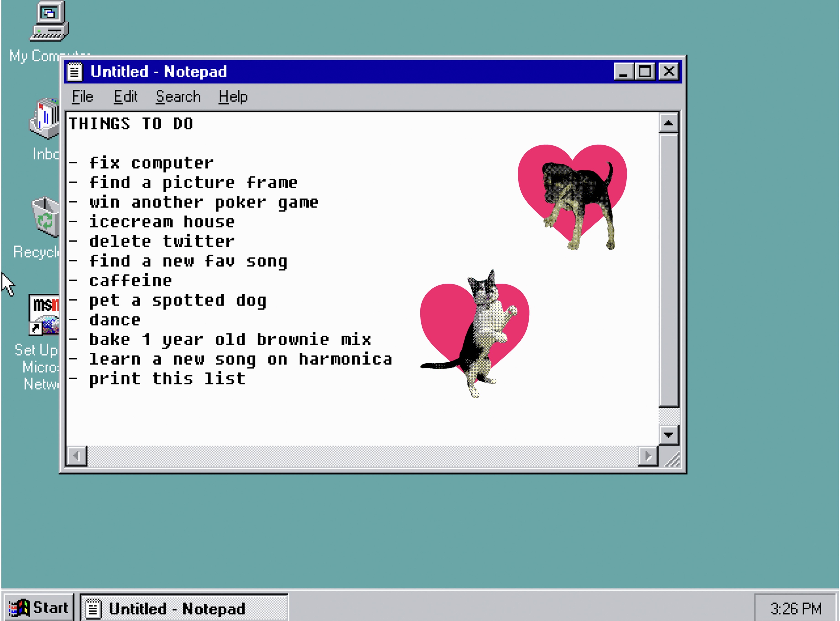Image resolution: width=840 pixels, height=621 pixels.
Task: Click the vertical scrollbar up arrow
Action: coord(668,123)
